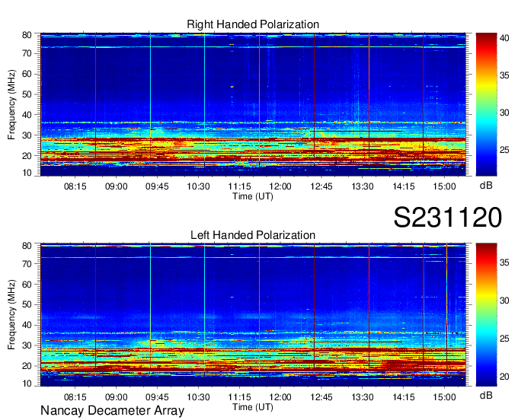The height and width of the screenshot is (420, 518).
Task: Click the 10:30 time tick of the right-handed plot
Action: [x=198, y=186]
